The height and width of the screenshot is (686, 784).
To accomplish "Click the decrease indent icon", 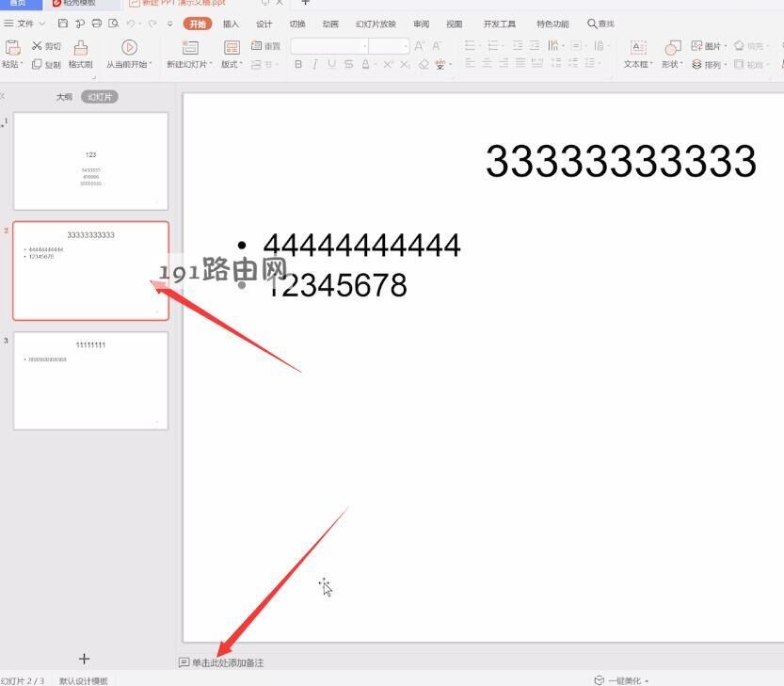I will (x=518, y=46).
